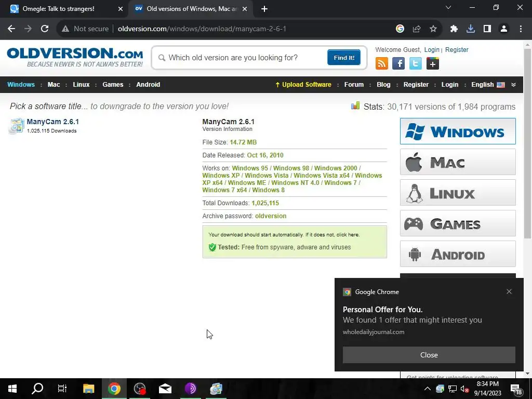Open the Extensions puzzle icon
Screen dimensions: 532x399
pos(454,29)
